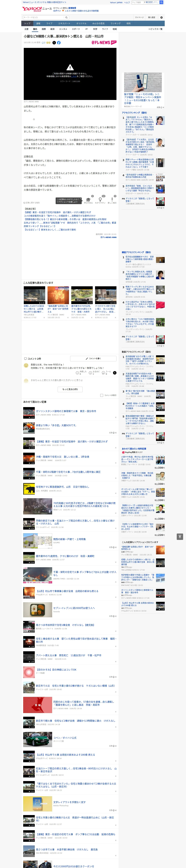
Task: Open 沖縄・南城市で住宅火災 article
Action: (63, 457)
